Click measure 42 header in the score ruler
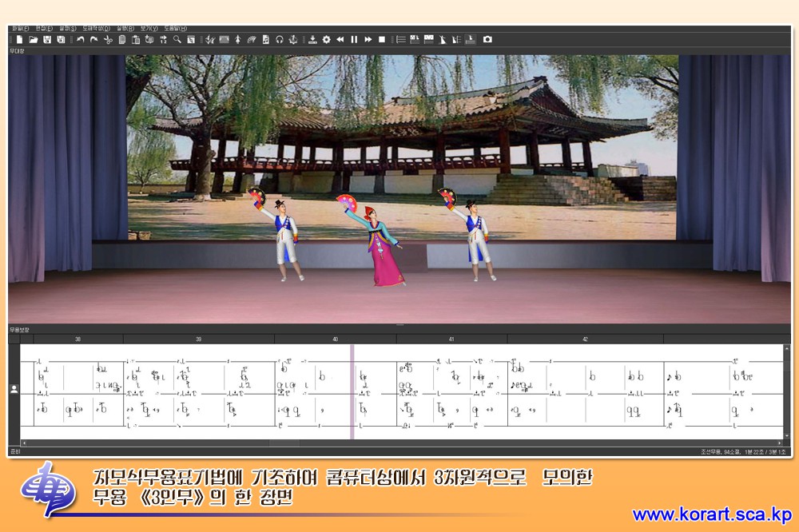 click(x=585, y=339)
